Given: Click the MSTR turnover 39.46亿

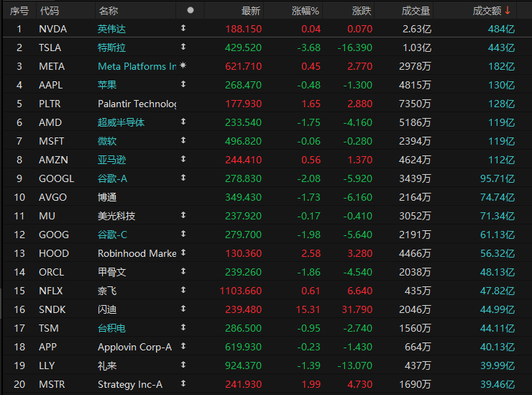Looking at the screenshot, I should click(497, 384).
